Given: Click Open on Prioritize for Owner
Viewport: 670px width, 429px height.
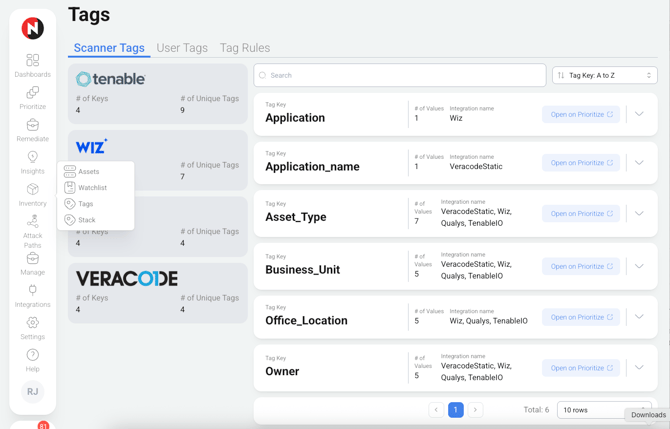Looking at the screenshot, I should tap(581, 368).
